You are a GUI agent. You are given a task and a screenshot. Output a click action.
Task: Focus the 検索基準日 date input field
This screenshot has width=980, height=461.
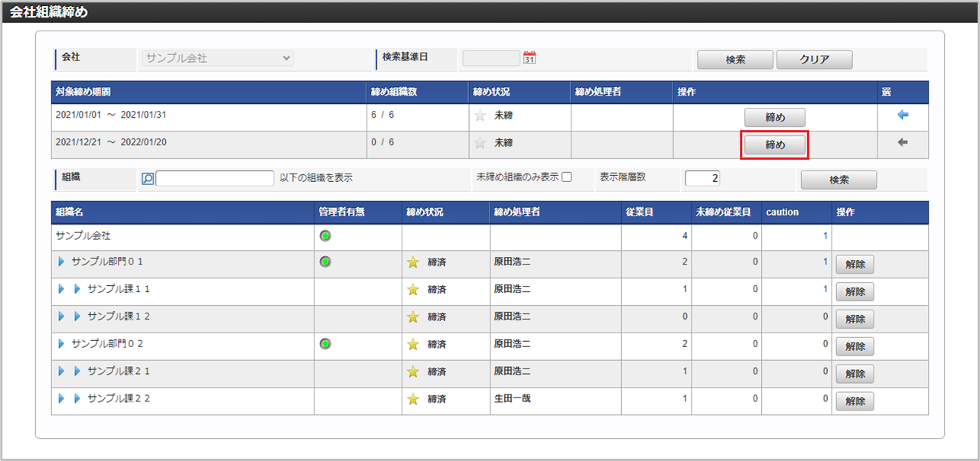tap(491, 58)
